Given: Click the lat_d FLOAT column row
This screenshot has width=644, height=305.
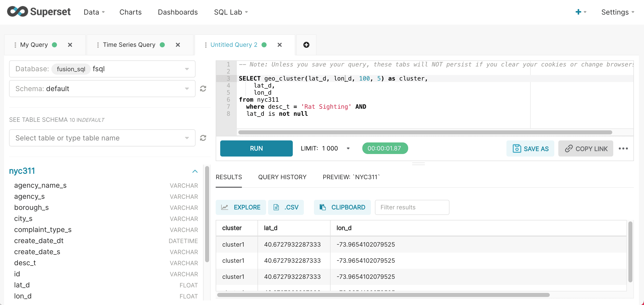Looking at the screenshot, I should tap(106, 285).
